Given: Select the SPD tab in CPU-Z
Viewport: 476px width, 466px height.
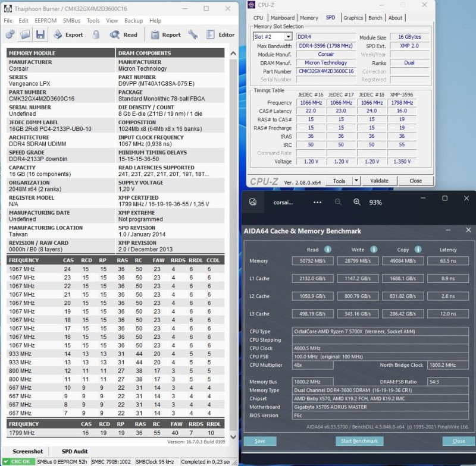Looking at the screenshot, I should pos(331,18).
